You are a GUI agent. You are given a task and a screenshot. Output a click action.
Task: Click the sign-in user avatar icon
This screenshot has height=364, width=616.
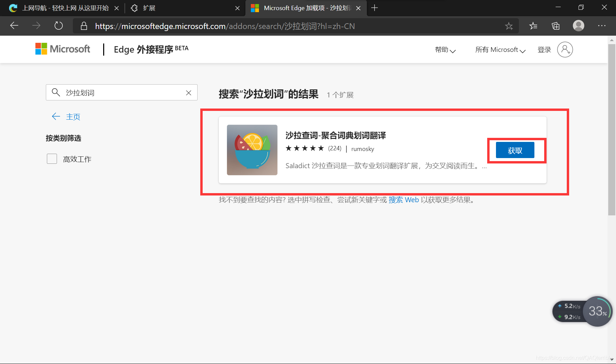click(x=565, y=50)
